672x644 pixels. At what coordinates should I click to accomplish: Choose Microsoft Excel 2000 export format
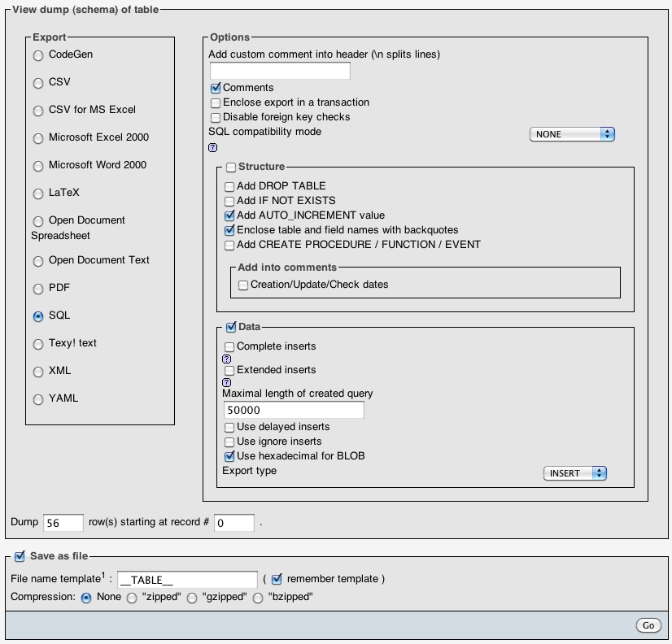(38, 138)
